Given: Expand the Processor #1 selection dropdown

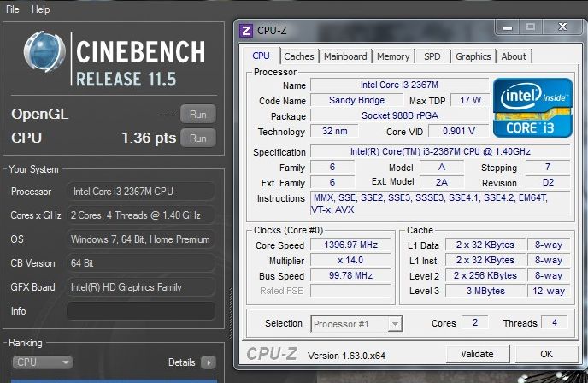Looking at the screenshot, I should (x=394, y=324).
